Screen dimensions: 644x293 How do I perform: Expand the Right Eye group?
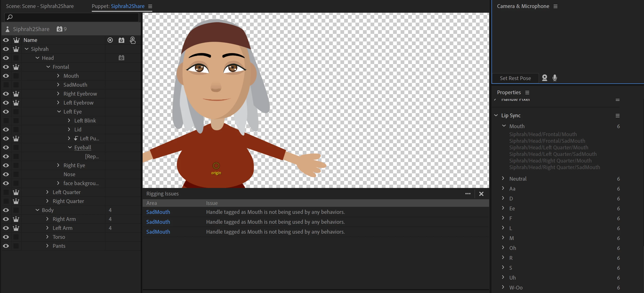point(58,165)
